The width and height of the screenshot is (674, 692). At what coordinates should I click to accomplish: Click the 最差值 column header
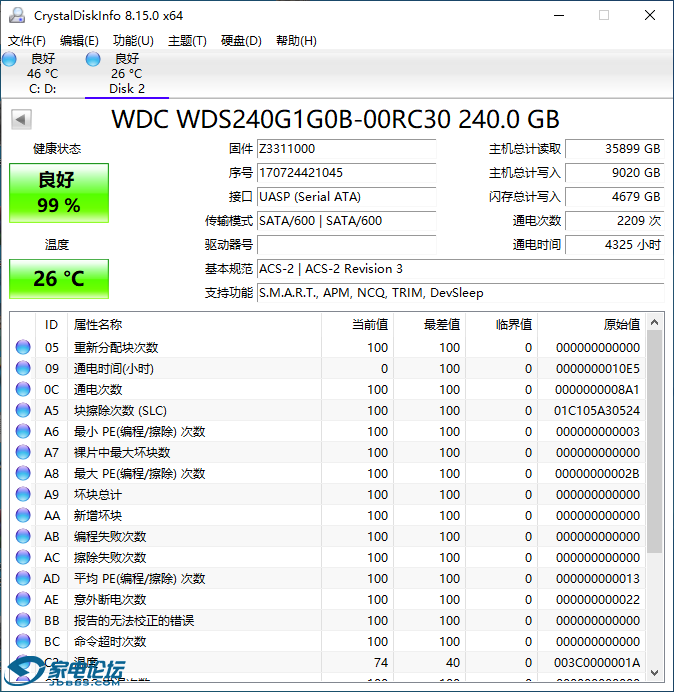pyautogui.click(x=429, y=325)
